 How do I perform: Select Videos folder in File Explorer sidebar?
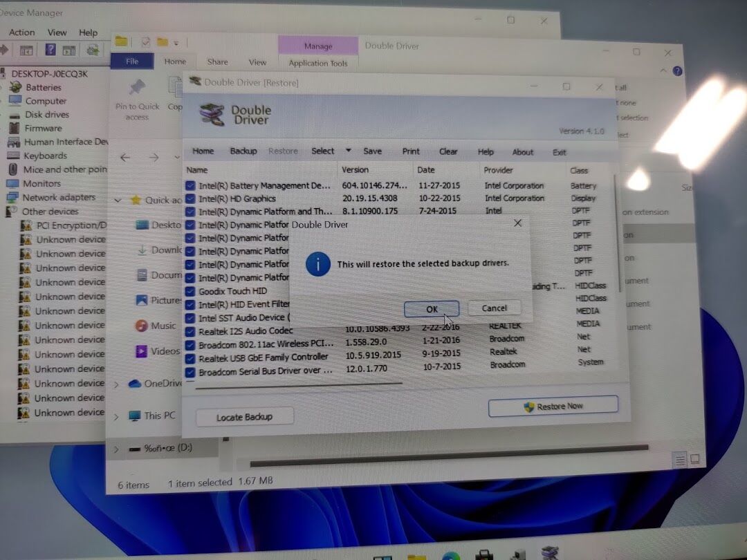click(x=158, y=351)
